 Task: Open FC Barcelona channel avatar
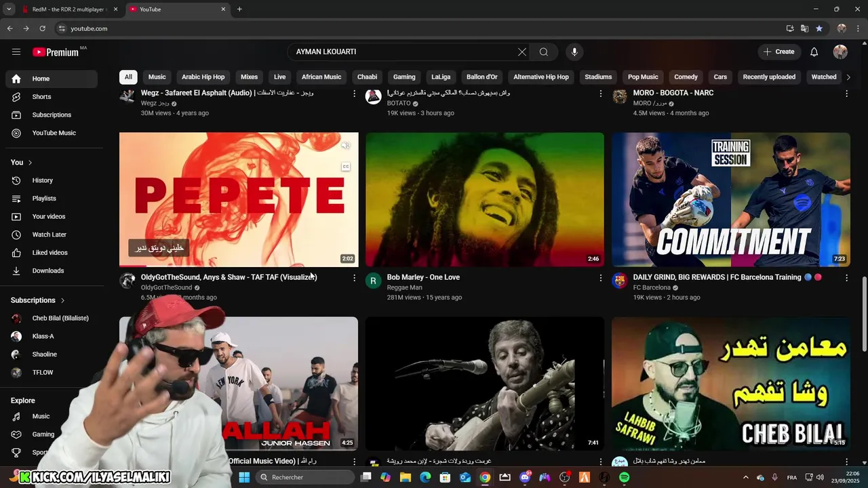(x=620, y=281)
